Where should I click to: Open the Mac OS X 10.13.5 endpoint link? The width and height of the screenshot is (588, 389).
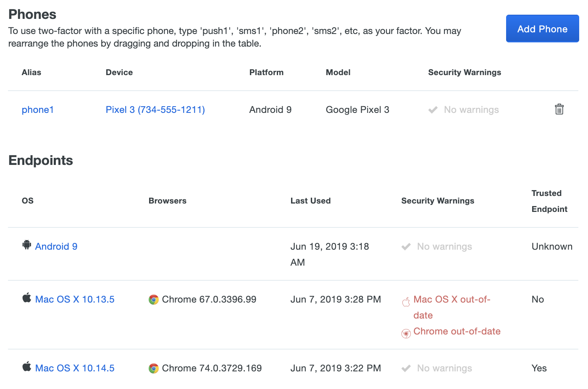coord(75,299)
